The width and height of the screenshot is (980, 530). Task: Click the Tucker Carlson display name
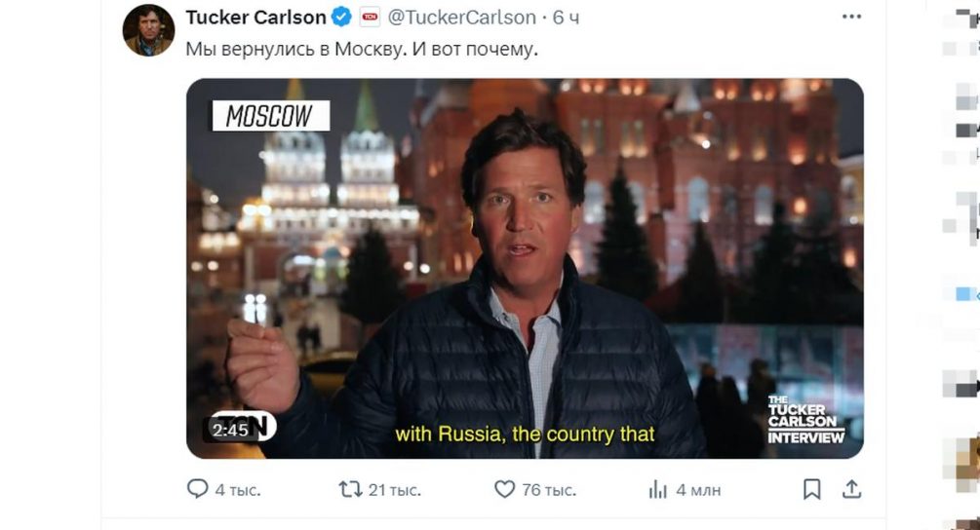tap(255, 18)
